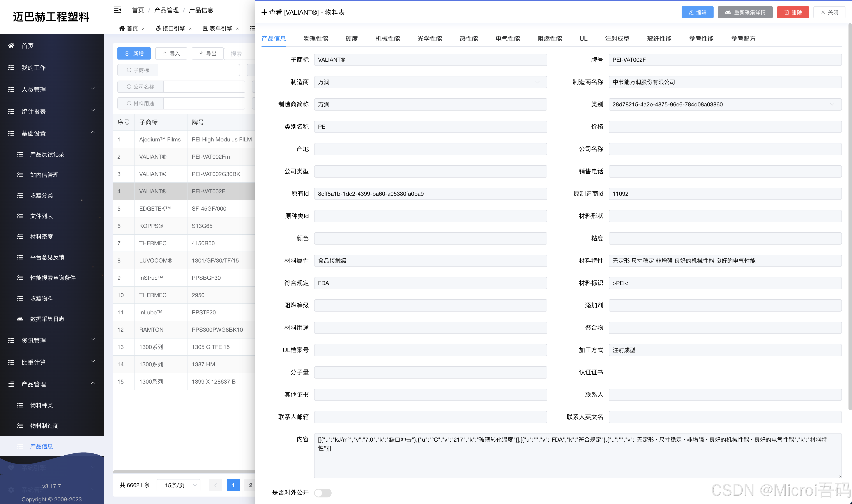Click the detail panel vertical scrollbar
Screen dimensions: 852x504
point(850,217)
